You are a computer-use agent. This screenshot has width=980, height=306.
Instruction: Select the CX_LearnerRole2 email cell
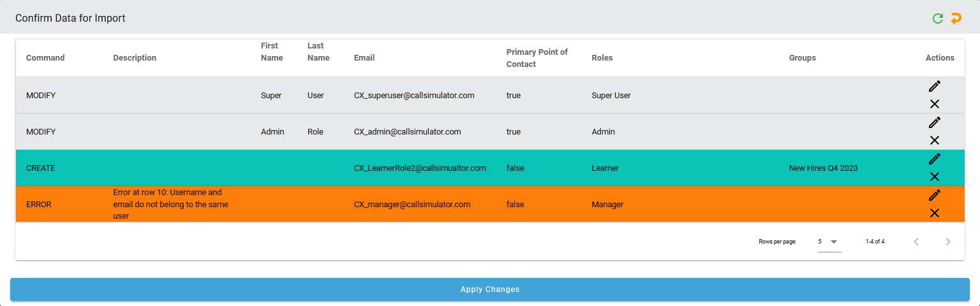point(420,168)
